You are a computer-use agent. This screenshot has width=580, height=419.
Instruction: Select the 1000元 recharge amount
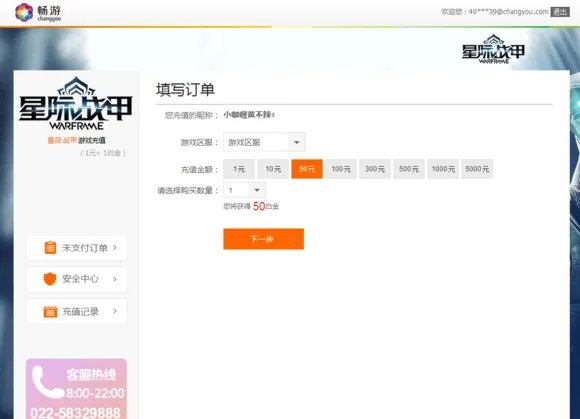click(x=443, y=169)
